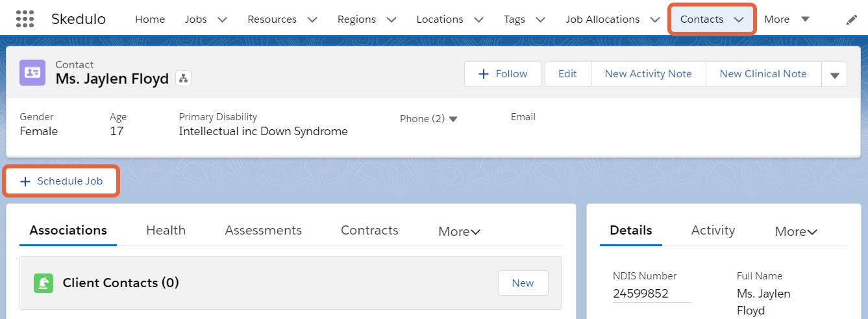The height and width of the screenshot is (319, 868).
Task: Expand the Regions menu chevron
Action: (391, 19)
